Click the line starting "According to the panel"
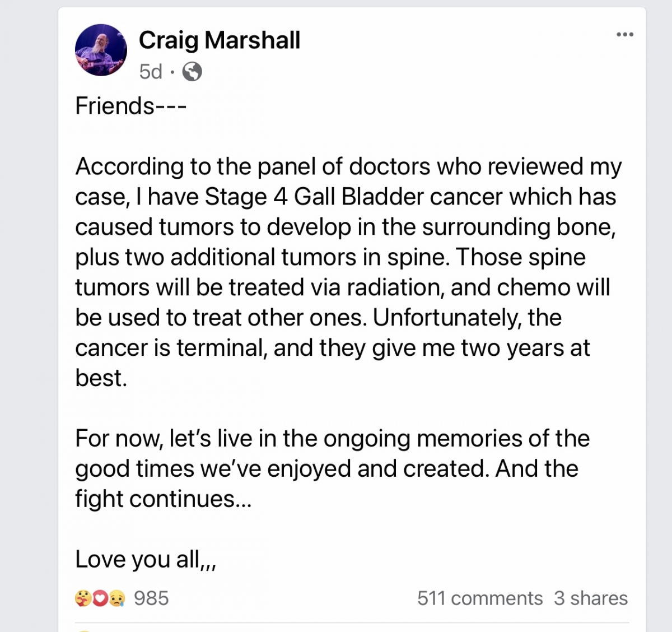This screenshot has height=632, width=672. [x=348, y=166]
